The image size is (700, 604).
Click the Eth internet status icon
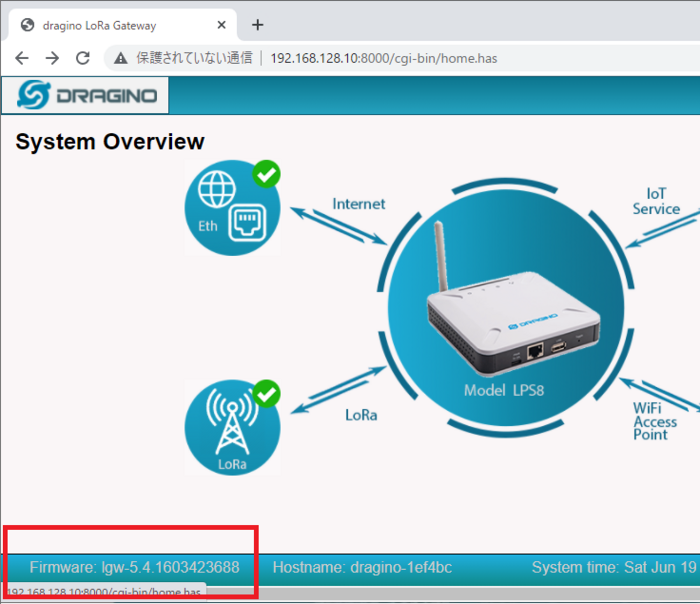tap(233, 208)
